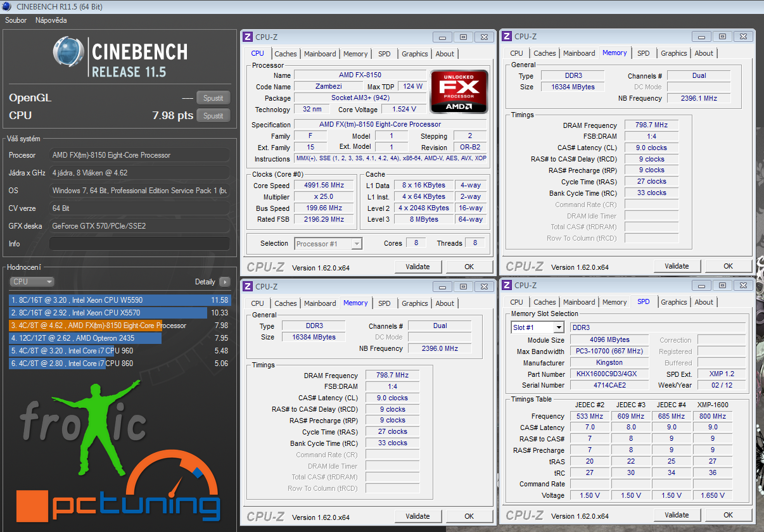Screen dimensions: 764x532
Task: Click the AMD FX-8150 name field
Action: (x=360, y=75)
